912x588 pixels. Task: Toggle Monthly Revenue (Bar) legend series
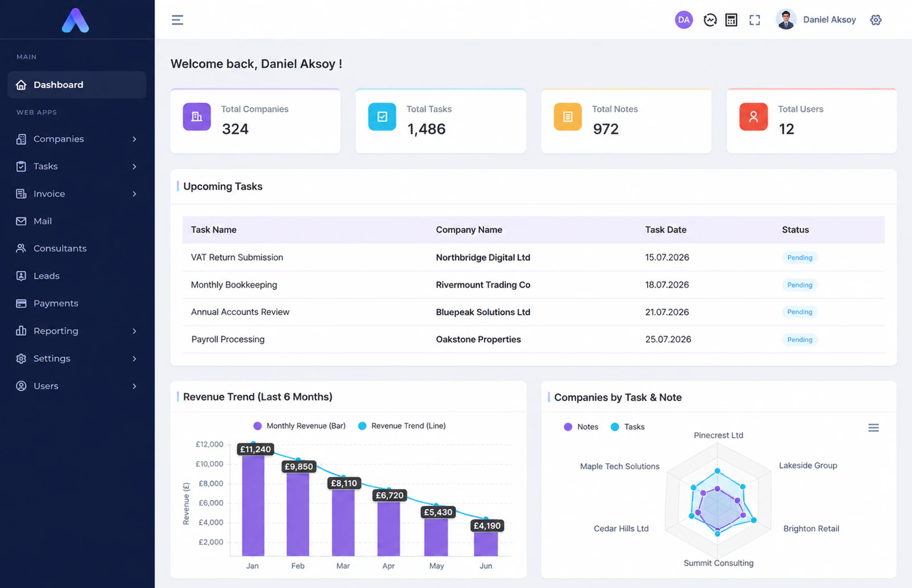299,426
